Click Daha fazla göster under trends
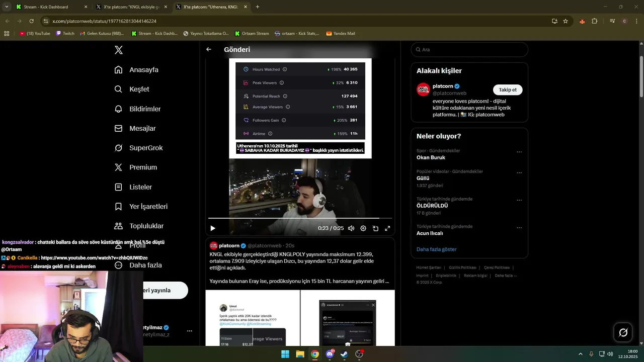 tap(436, 249)
